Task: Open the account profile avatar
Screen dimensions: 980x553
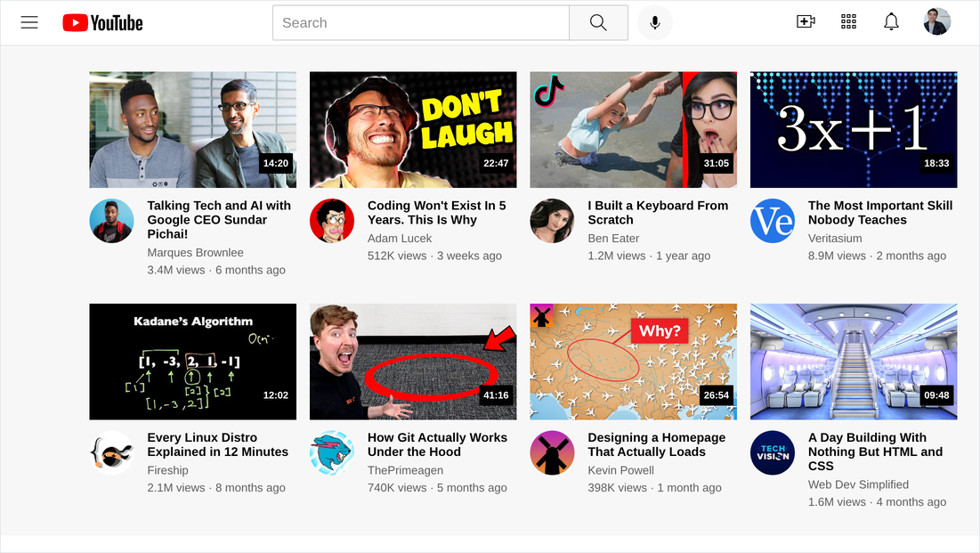Action: pos(937,22)
